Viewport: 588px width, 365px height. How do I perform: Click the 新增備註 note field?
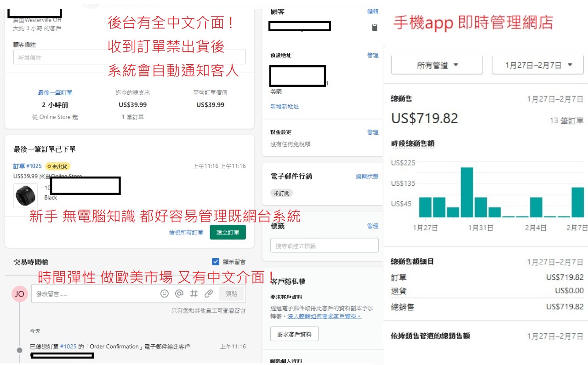pyautogui.click(x=129, y=57)
